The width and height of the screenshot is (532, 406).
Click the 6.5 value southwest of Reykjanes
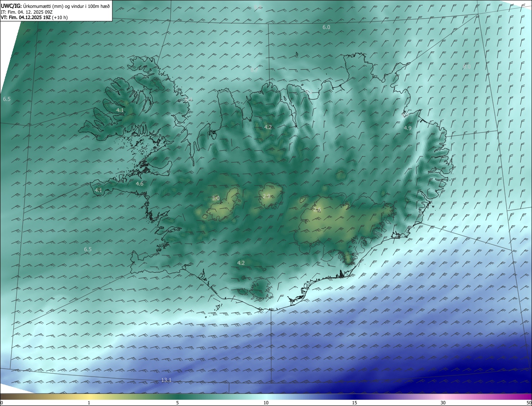[x=88, y=249]
